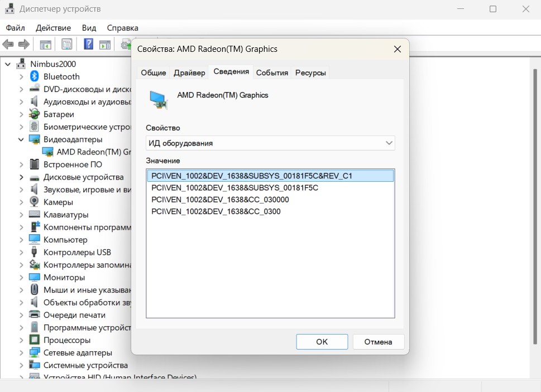Switch to the Общие tab

(153, 72)
